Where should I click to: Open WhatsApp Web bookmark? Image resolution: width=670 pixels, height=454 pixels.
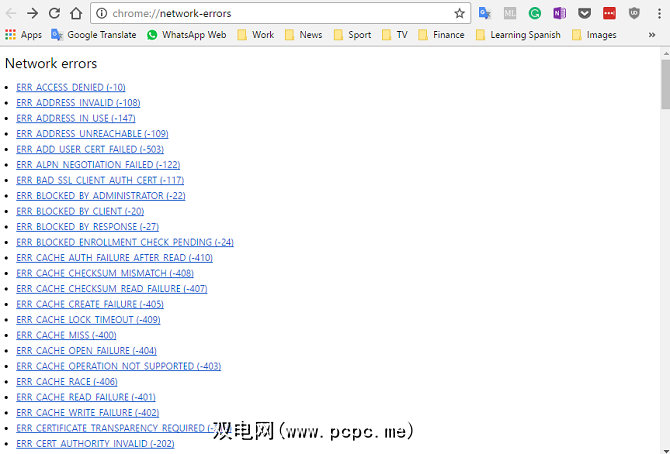tap(186, 35)
